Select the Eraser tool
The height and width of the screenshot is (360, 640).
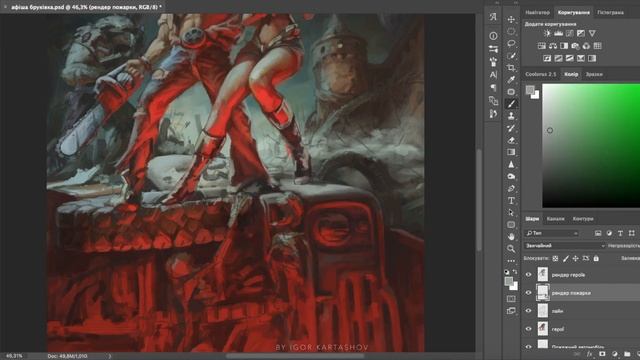(x=511, y=140)
